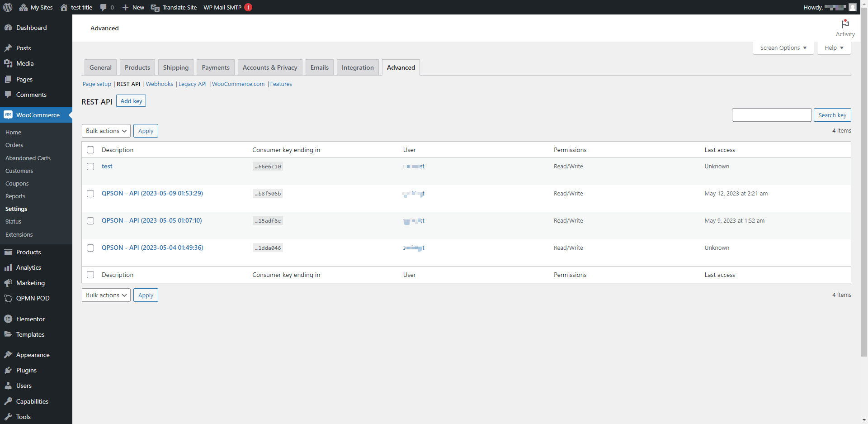Open the QPMN POD sidebar icon
Image resolution: width=868 pixels, height=424 pixels.
8,298
